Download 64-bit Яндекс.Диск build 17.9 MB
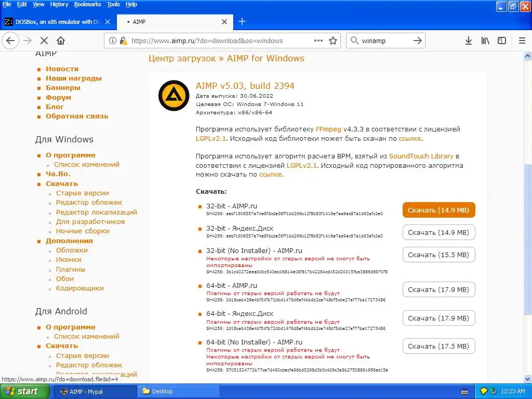 point(438,318)
